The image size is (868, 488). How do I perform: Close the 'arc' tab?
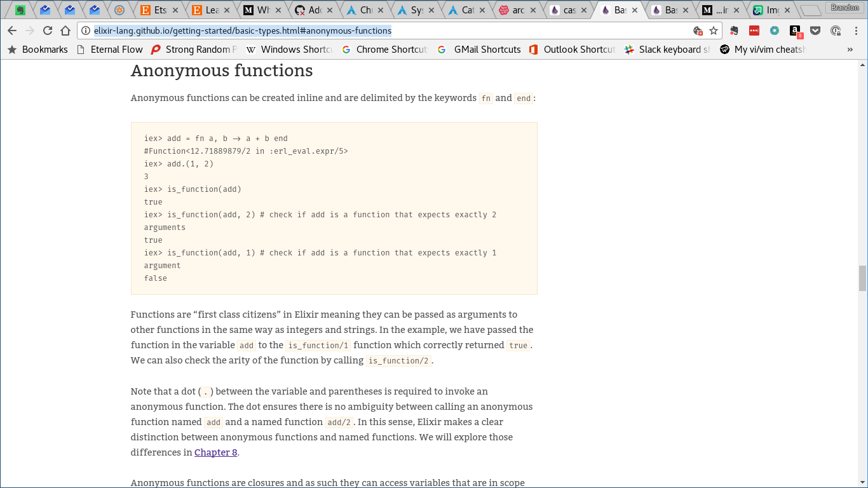(534, 10)
